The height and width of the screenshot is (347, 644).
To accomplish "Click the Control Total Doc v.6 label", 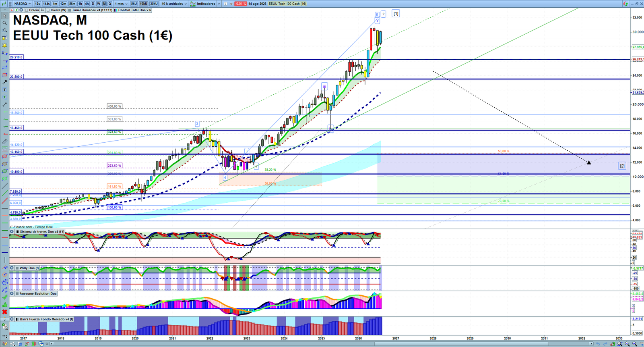I will 134,10.
